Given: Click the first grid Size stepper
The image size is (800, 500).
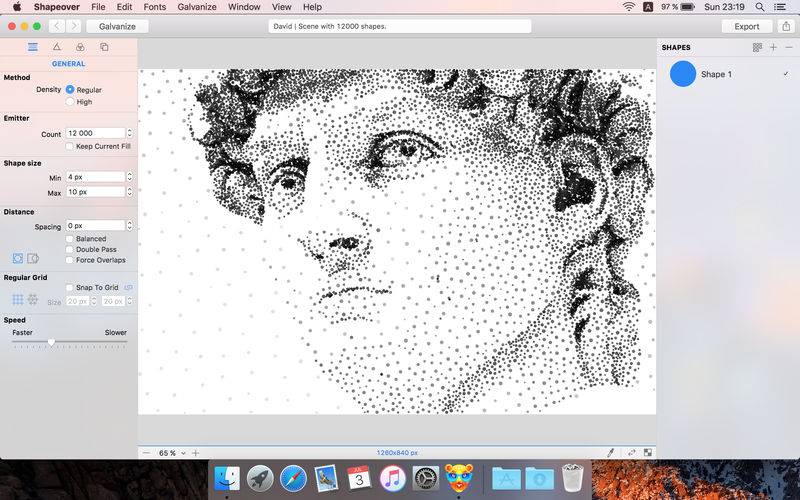Looking at the screenshot, I should (93, 302).
